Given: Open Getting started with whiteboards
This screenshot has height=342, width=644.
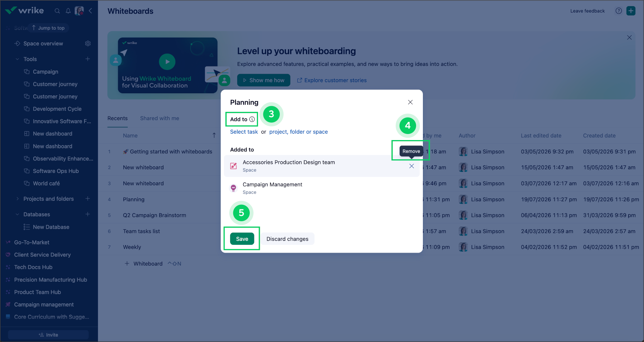Looking at the screenshot, I should coord(171,152).
